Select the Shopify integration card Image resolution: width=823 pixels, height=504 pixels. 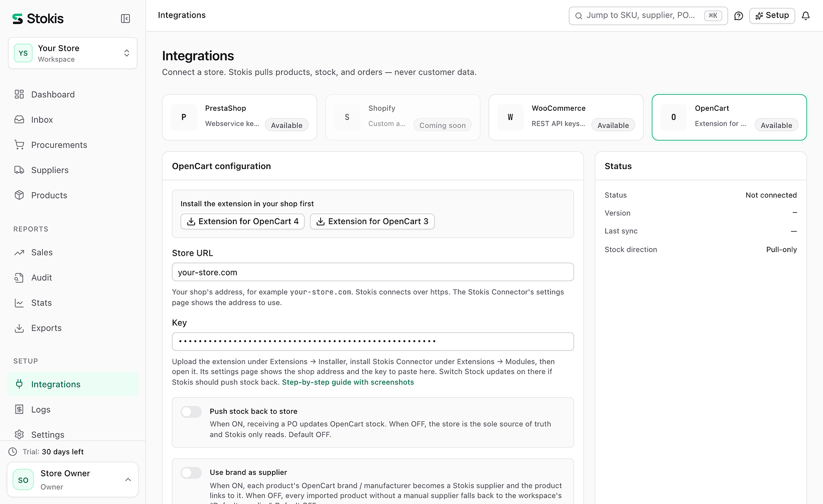pyautogui.click(x=402, y=117)
